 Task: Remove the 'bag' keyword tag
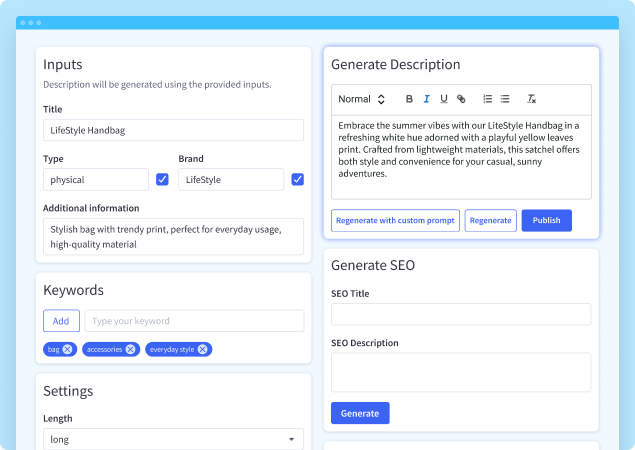67,349
